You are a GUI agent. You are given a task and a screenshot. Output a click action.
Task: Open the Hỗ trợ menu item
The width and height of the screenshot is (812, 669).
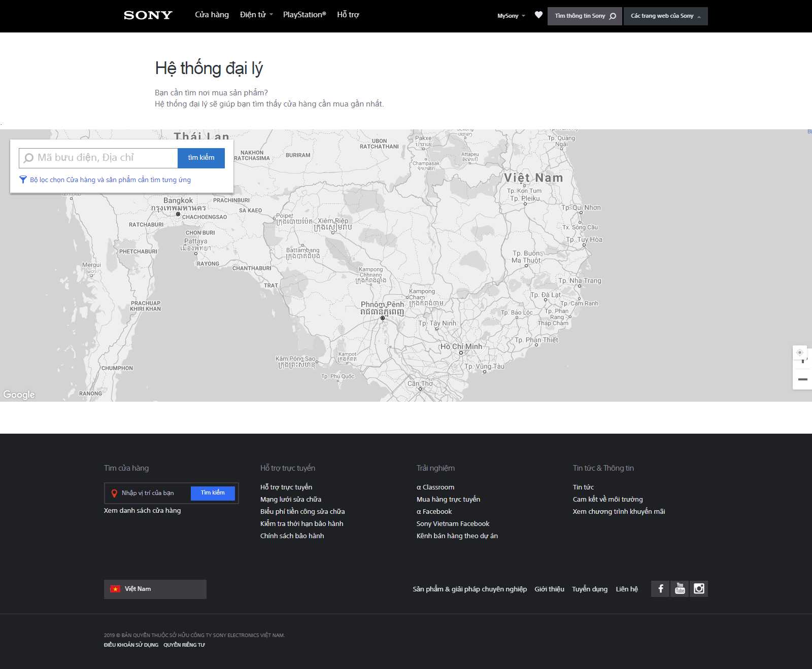point(348,15)
